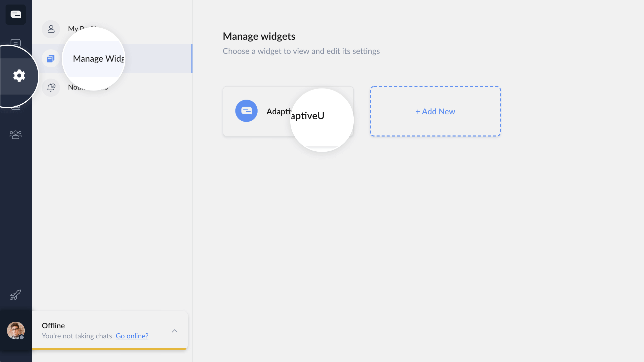Click the Go online? link
This screenshot has width=644, height=362.
(132, 336)
